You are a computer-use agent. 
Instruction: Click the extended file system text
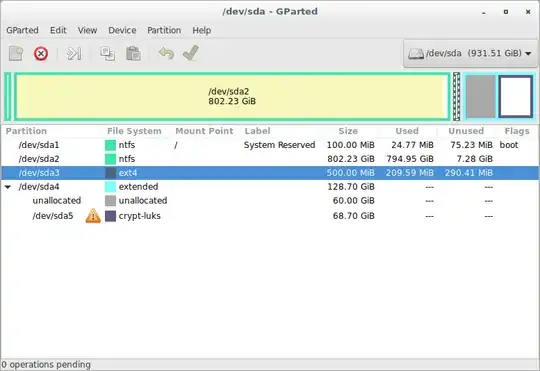[x=138, y=187]
